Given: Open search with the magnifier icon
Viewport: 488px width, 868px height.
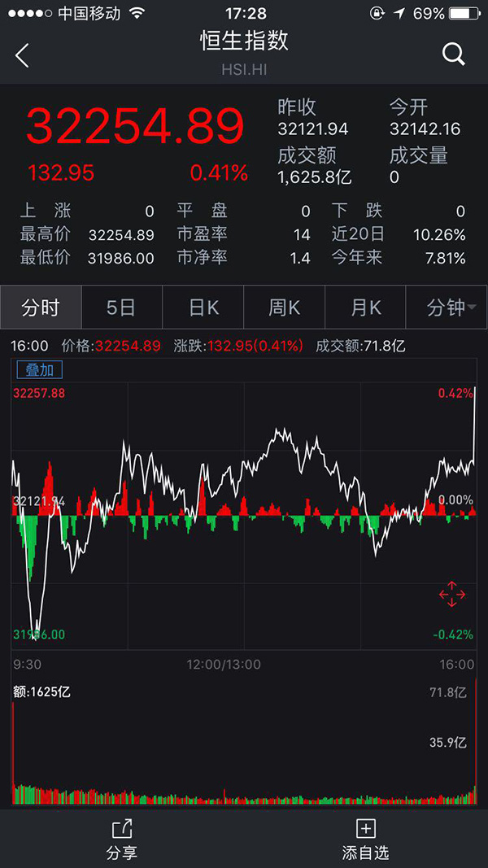Looking at the screenshot, I should [x=454, y=55].
